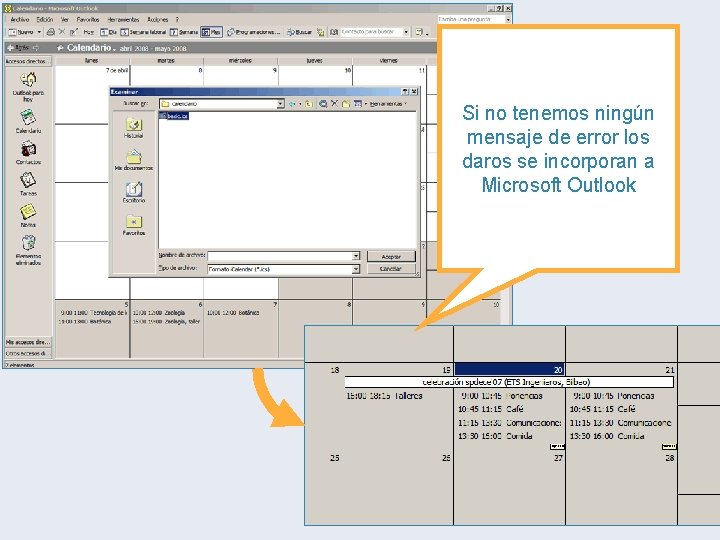Click the celebración spdece 07 event banner

[509, 382]
